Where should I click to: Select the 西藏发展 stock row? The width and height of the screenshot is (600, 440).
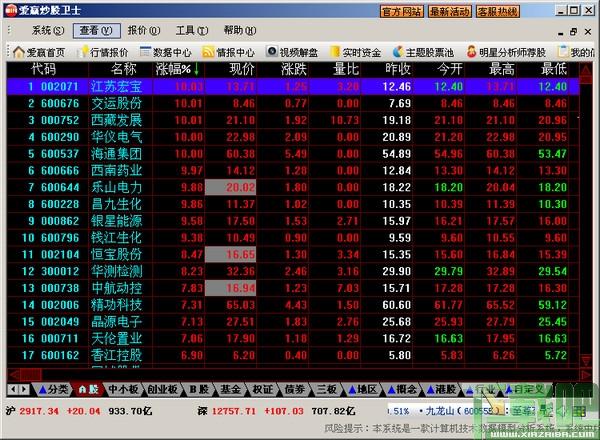click(293, 120)
